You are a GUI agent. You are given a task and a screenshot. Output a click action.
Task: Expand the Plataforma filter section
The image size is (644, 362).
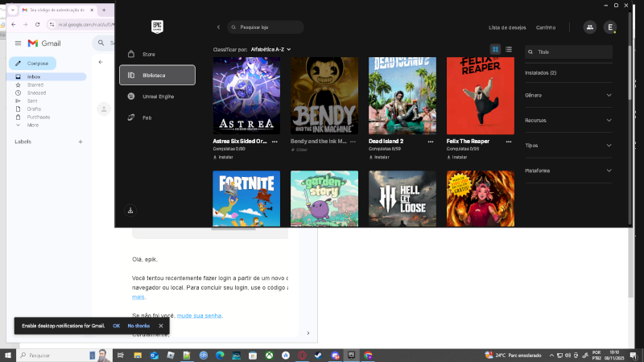[568, 171]
